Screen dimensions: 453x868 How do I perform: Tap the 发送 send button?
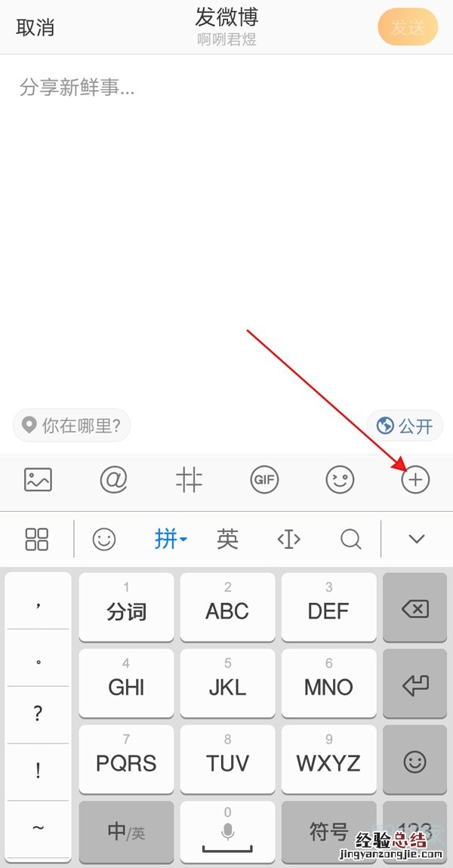[x=408, y=27]
